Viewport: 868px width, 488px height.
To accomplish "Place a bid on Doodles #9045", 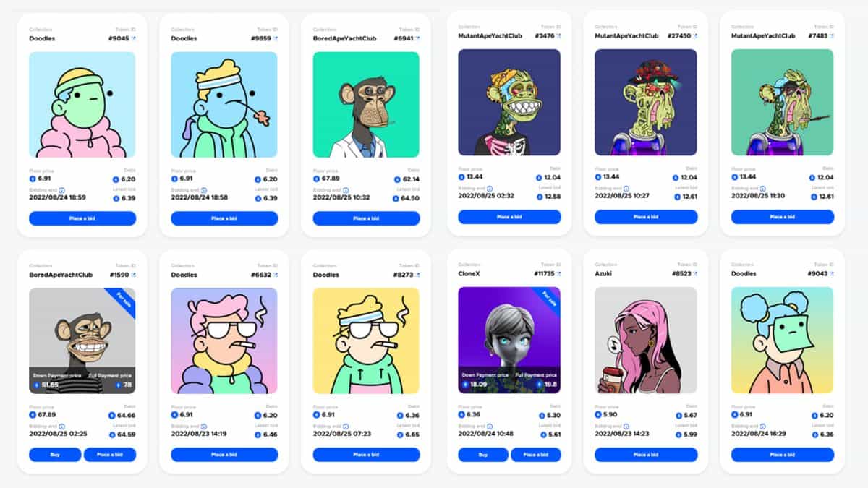I will tap(82, 218).
